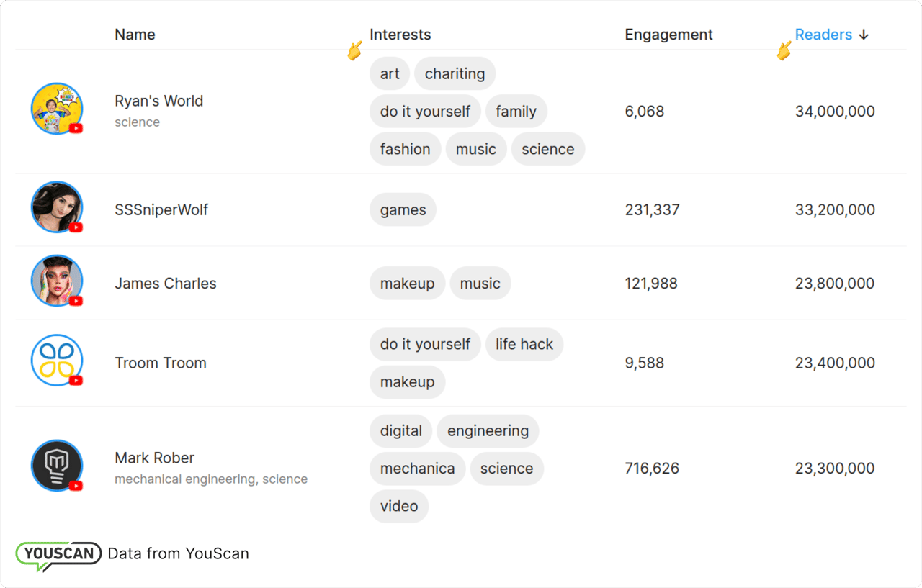Click the 'engineering' interest tag
922x588 pixels.
point(488,431)
